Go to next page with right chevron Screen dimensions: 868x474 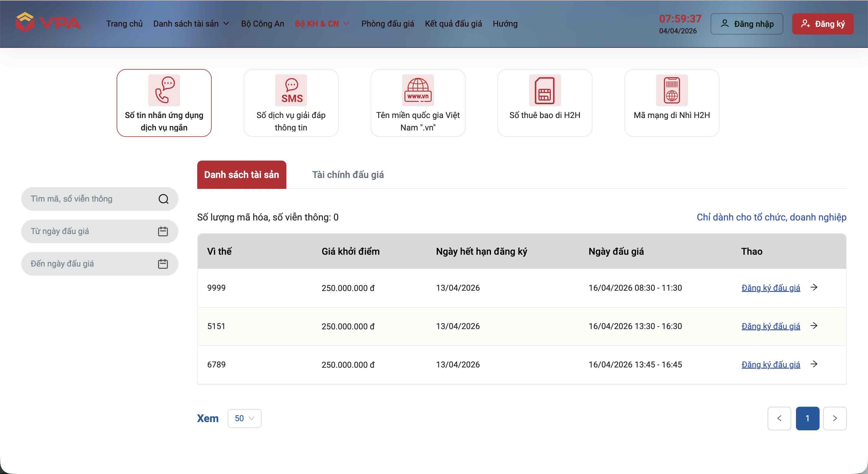pos(835,418)
